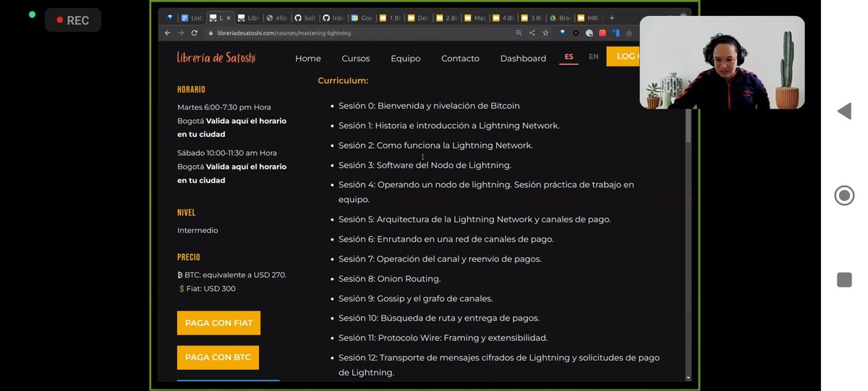This screenshot has width=868, height=391.
Task: Click the 'Curriculum:' heading
Action: coord(343,80)
